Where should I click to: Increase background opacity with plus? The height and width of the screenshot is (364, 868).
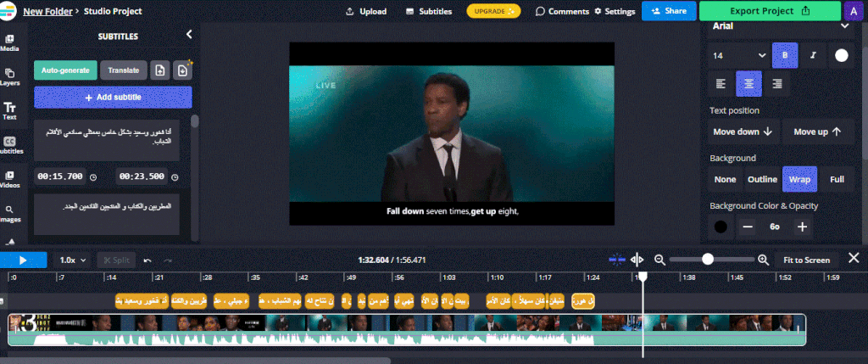802,227
